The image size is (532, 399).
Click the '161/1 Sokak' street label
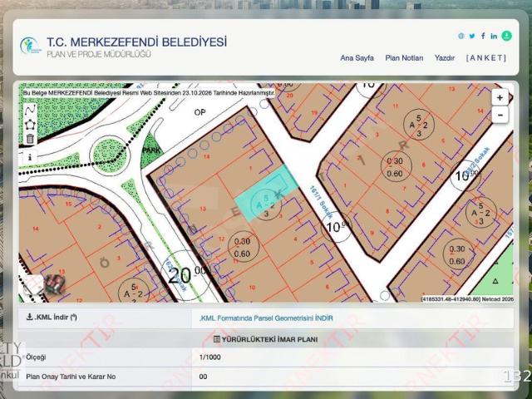(322, 202)
